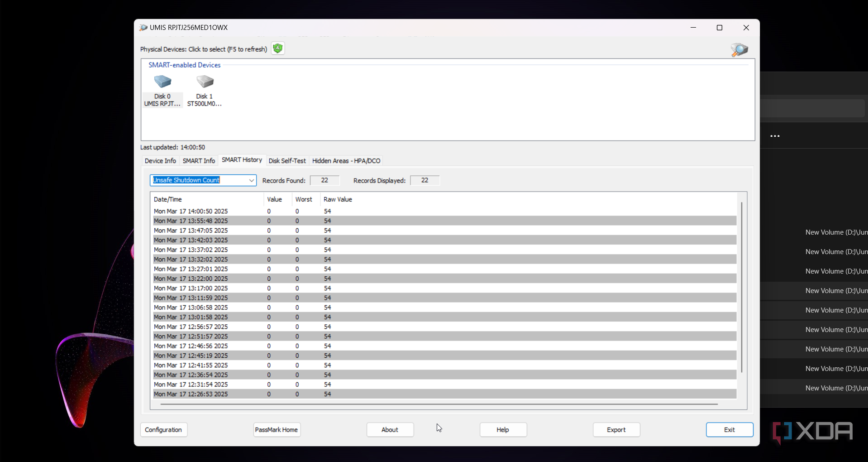Click the magnifier disk icon top right
Image resolution: width=868 pixels, height=462 pixels.
tap(739, 49)
